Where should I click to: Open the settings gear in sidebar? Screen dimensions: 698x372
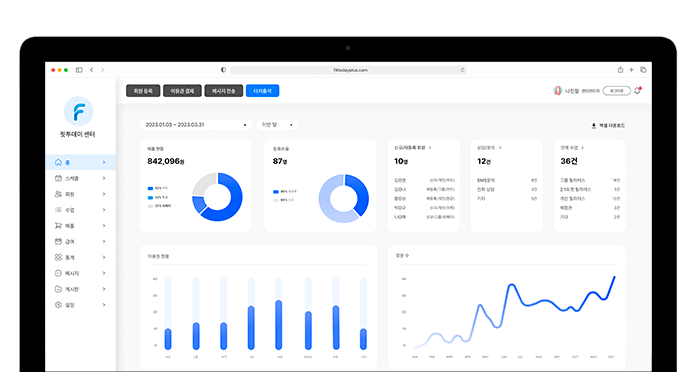click(x=58, y=305)
